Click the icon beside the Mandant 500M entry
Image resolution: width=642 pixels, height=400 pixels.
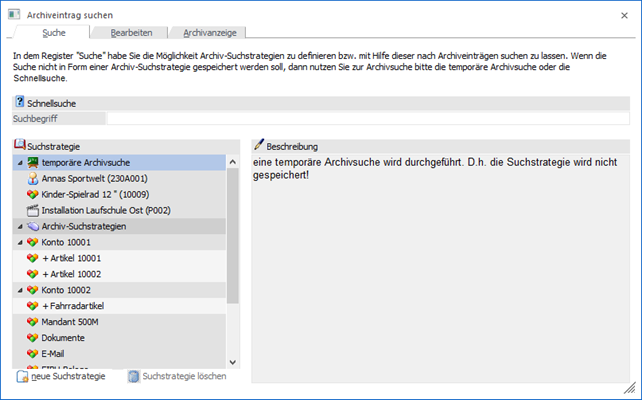32,322
